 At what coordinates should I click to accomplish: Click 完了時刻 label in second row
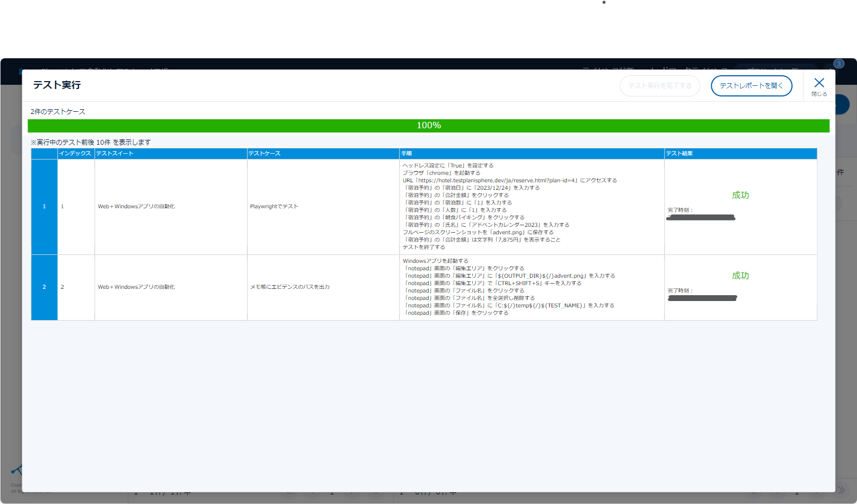(x=680, y=291)
